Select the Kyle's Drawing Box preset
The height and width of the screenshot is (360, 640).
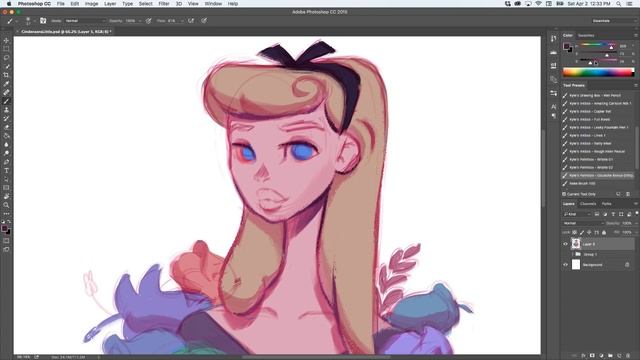(x=598, y=96)
